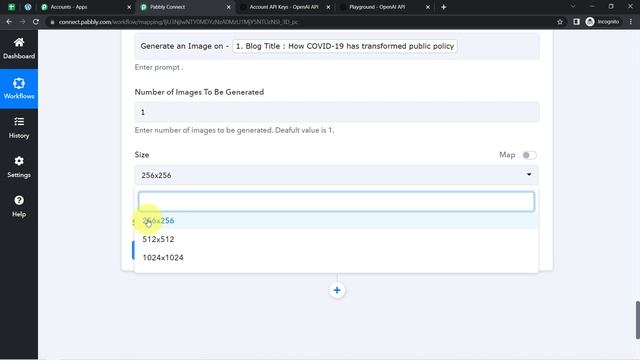This screenshot has width=640, height=360.
Task: Click the Size dropdown search box
Action: click(x=336, y=202)
